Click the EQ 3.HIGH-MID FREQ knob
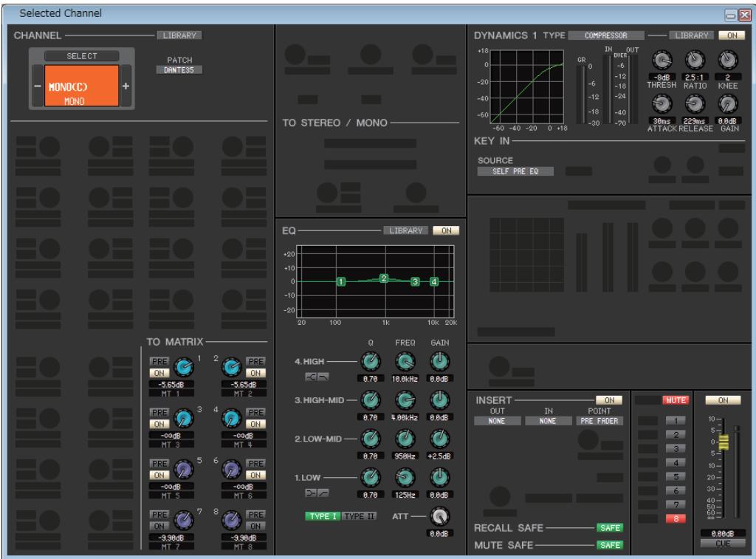 [x=405, y=399]
